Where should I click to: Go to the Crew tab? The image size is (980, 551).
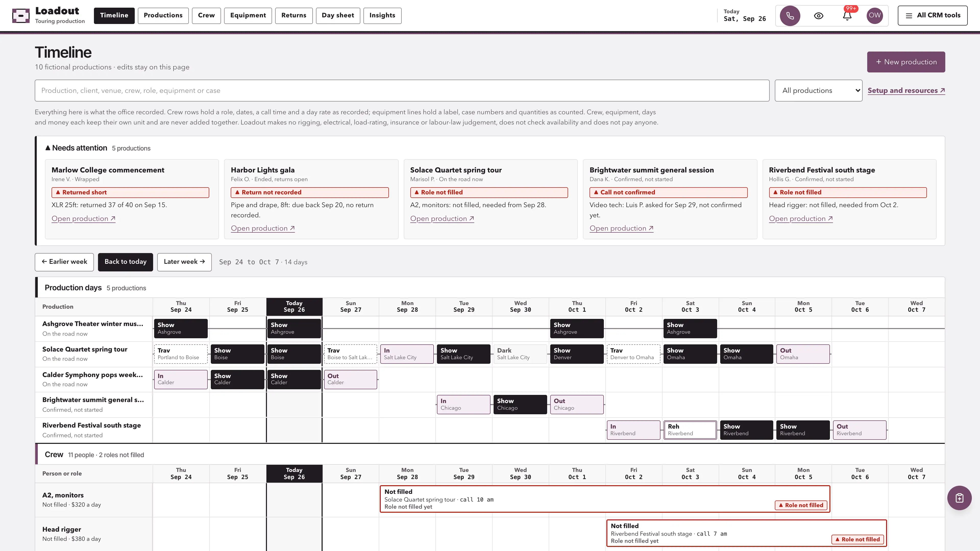(x=206, y=16)
